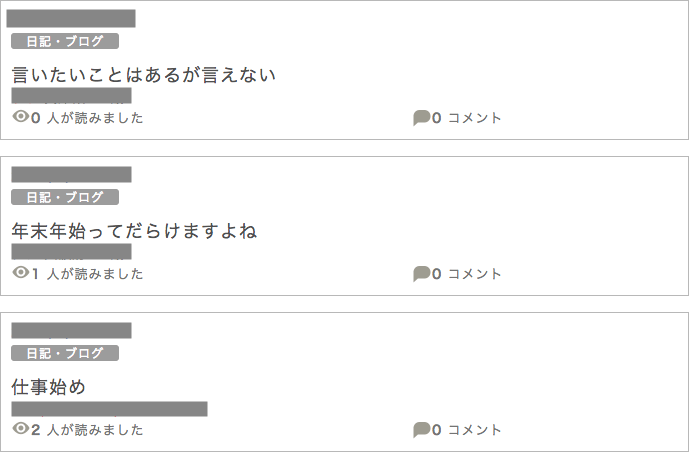Click 1 人が読みました view count
Viewport: 691px width, 453px height.
click(88, 274)
